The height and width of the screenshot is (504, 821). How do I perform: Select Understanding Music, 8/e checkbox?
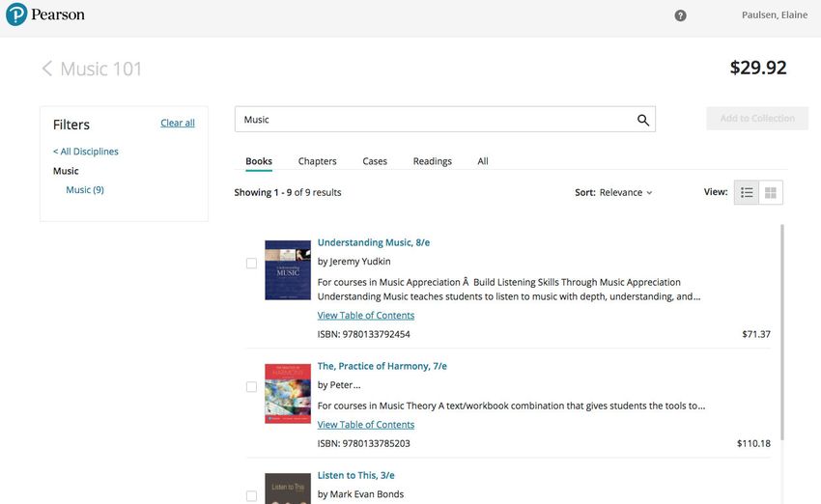click(251, 264)
